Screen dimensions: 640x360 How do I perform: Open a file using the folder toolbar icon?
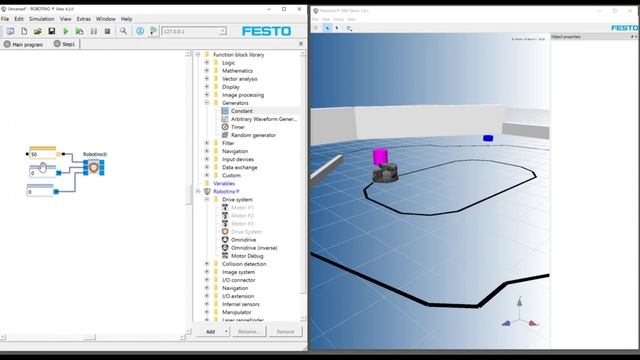pyautogui.click(x=38, y=31)
